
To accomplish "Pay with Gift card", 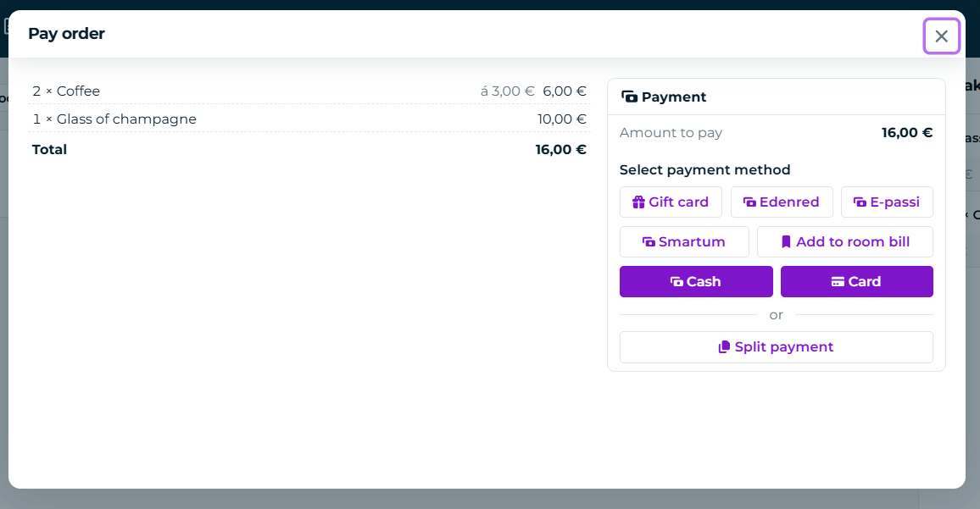I will tap(671, 202).
